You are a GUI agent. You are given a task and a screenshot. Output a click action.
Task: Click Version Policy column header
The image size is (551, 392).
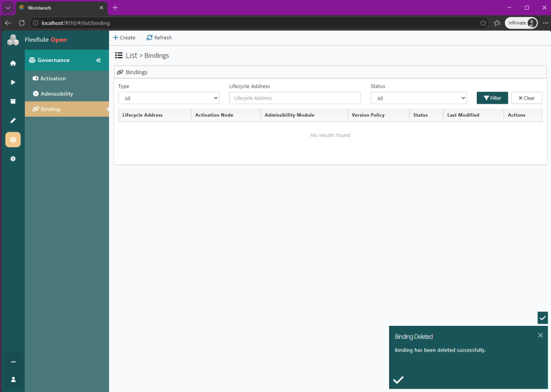tap(378, 115)
